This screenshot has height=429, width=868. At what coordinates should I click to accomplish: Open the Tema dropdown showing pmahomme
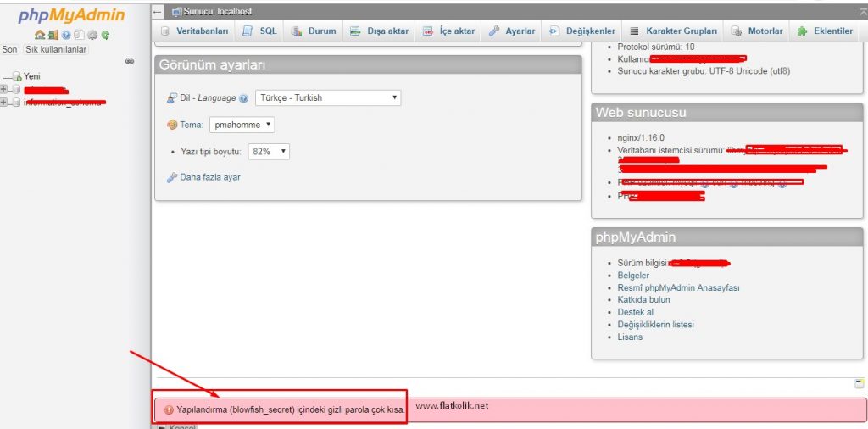tap(242, 125)
